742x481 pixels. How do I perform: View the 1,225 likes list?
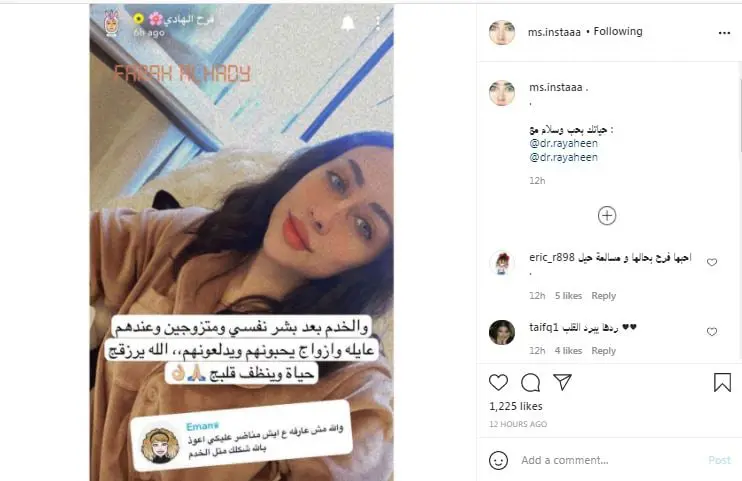(516, 406)
